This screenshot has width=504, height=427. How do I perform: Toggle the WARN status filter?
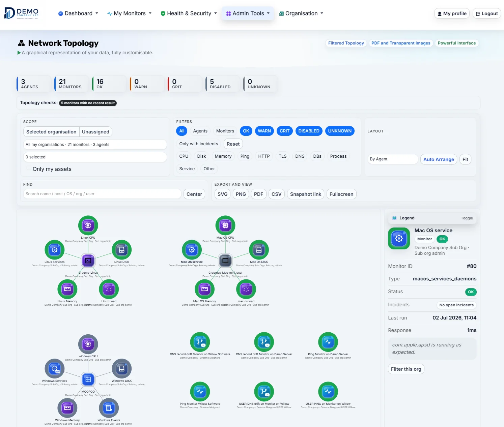264,131
